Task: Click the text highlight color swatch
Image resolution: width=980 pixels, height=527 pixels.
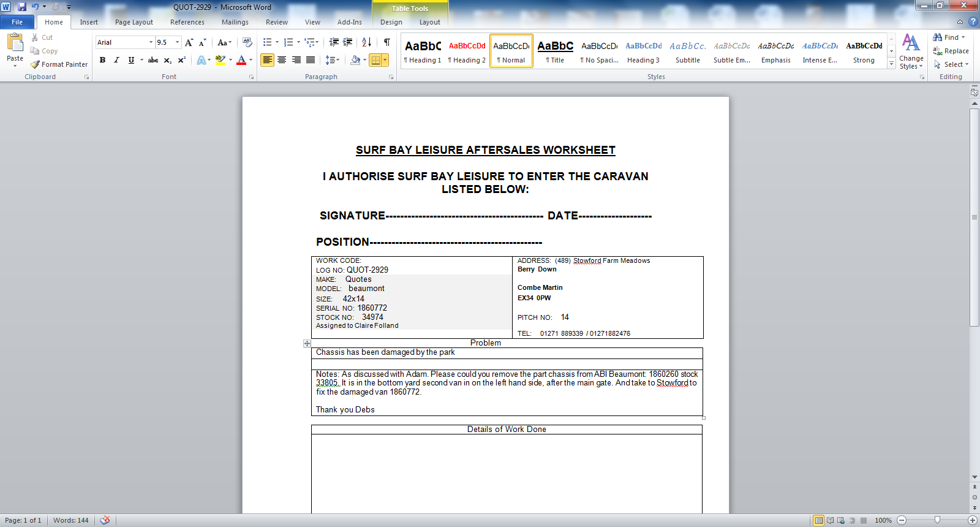Action: [221, 60]
